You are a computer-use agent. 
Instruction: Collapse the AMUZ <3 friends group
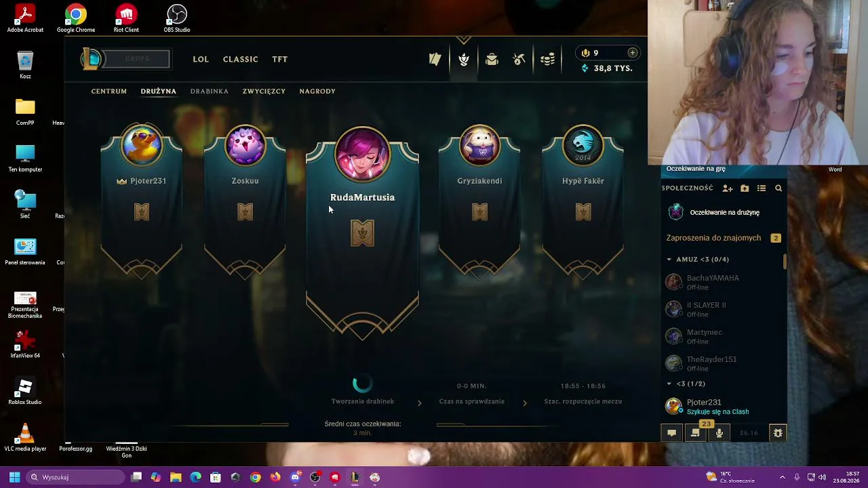click(x=669, y=260)
